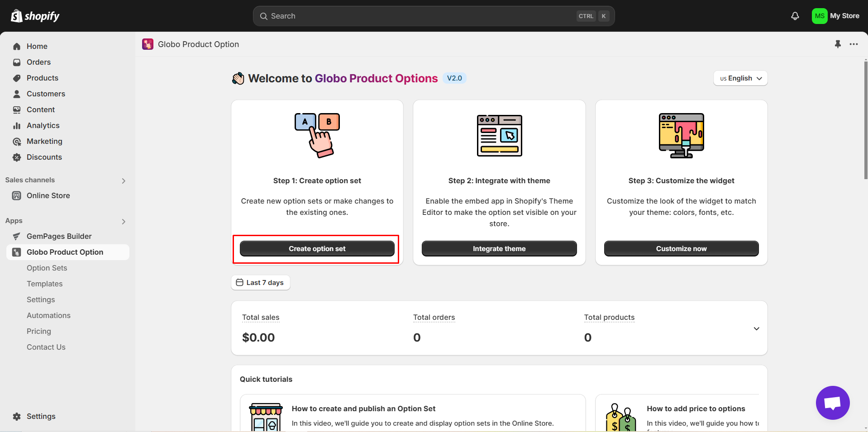
Task: Click the Shopify logo
Action: [35, 16]
